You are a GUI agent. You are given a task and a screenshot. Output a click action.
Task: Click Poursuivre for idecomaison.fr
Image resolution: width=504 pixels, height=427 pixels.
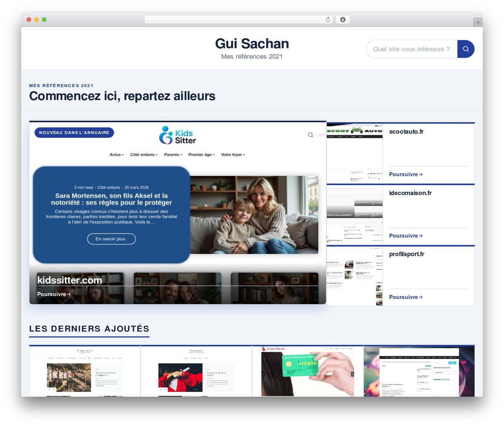406,236
